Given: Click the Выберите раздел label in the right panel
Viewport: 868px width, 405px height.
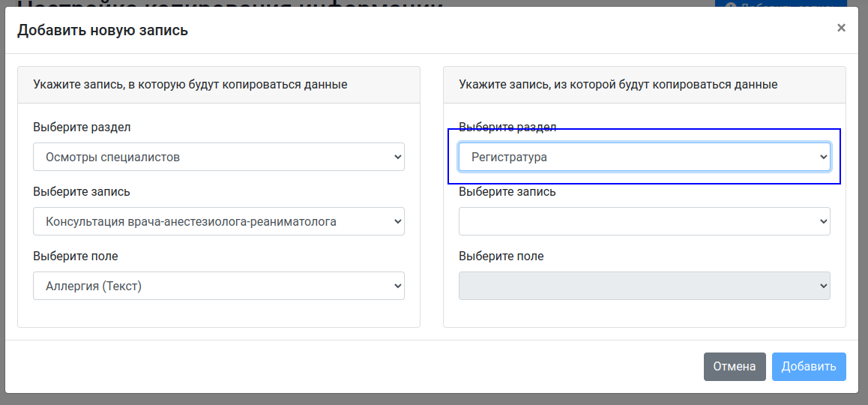Looking at the screenshot, I should pyautogui.click(x=507, y=126).
